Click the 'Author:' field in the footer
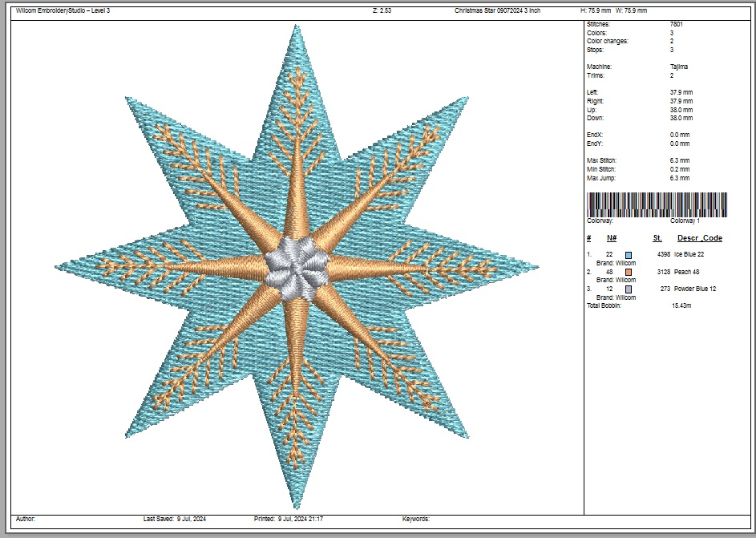 click(x=26, y=520)
